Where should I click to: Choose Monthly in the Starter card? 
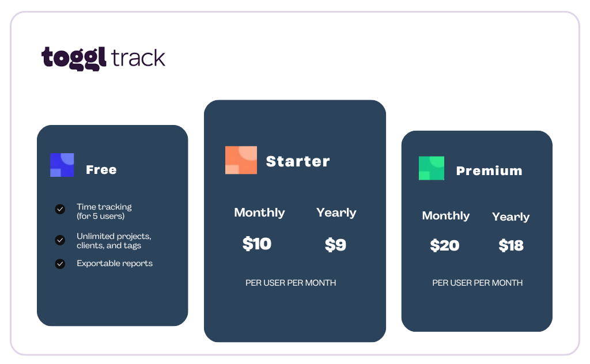(259, 213)
